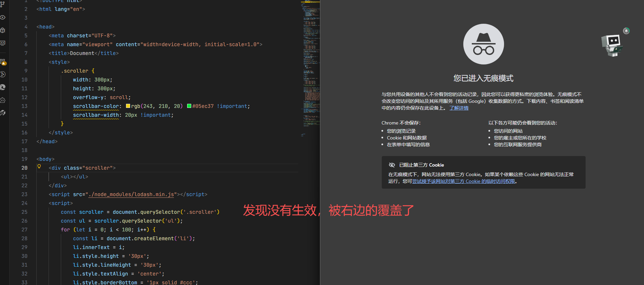Image resolution: width=644 pixels, height=285 pixels.
Task: Click the Cookie 和网站数据 list item
Action: coord(407,138)
